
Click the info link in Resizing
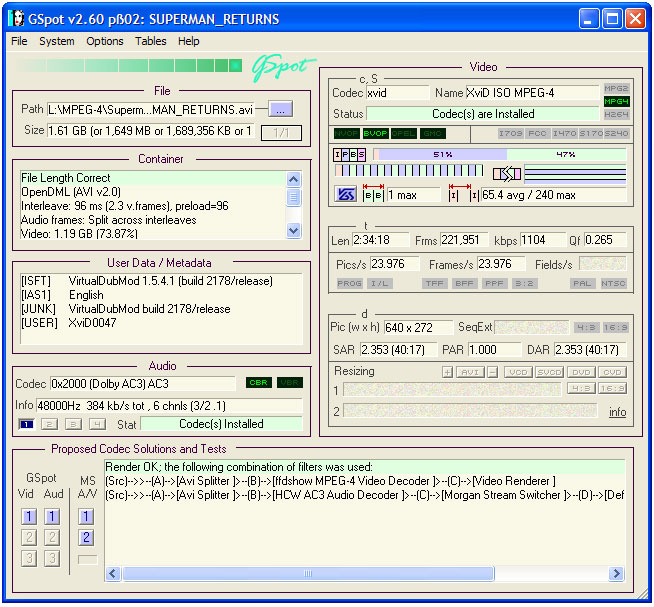coord(617,412)
